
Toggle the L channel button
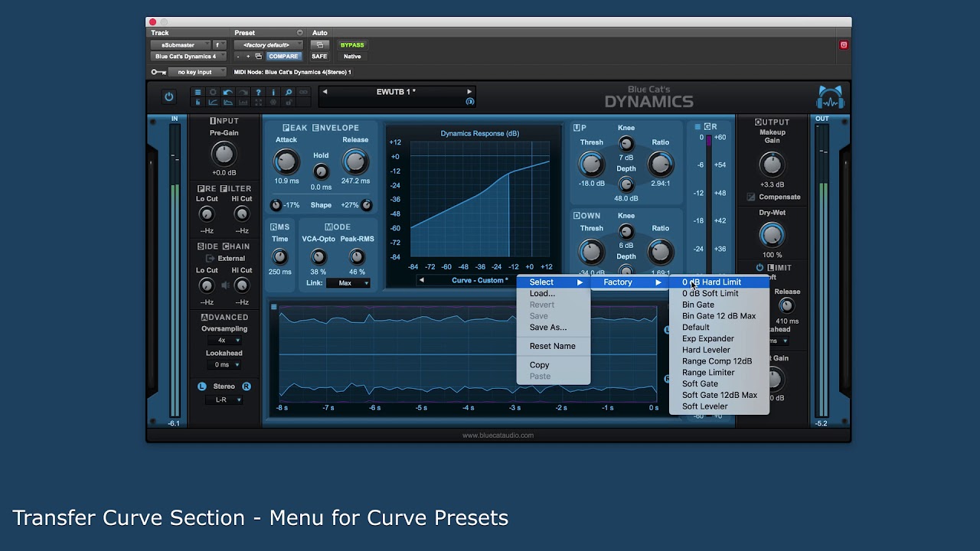click(201, 386)
